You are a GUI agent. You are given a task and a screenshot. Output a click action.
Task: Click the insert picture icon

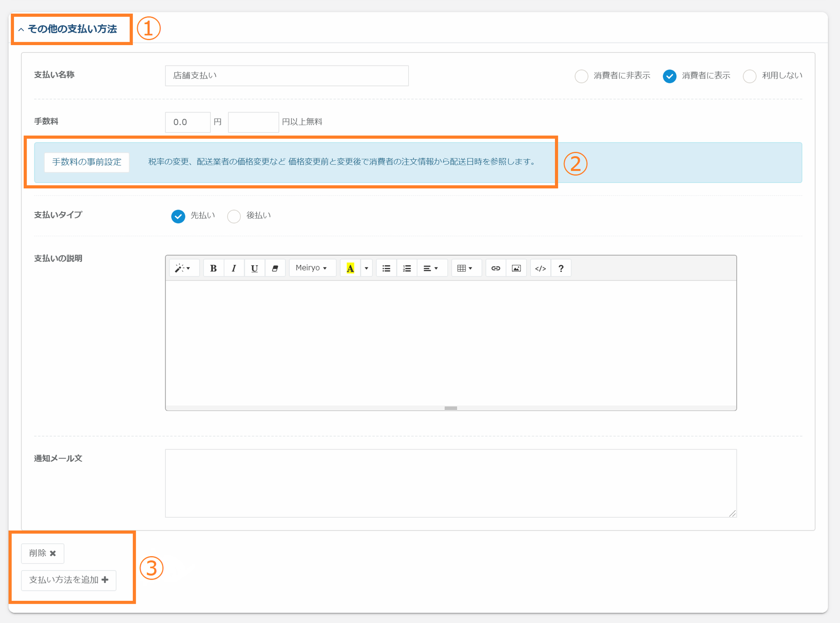tap(516, 268)
